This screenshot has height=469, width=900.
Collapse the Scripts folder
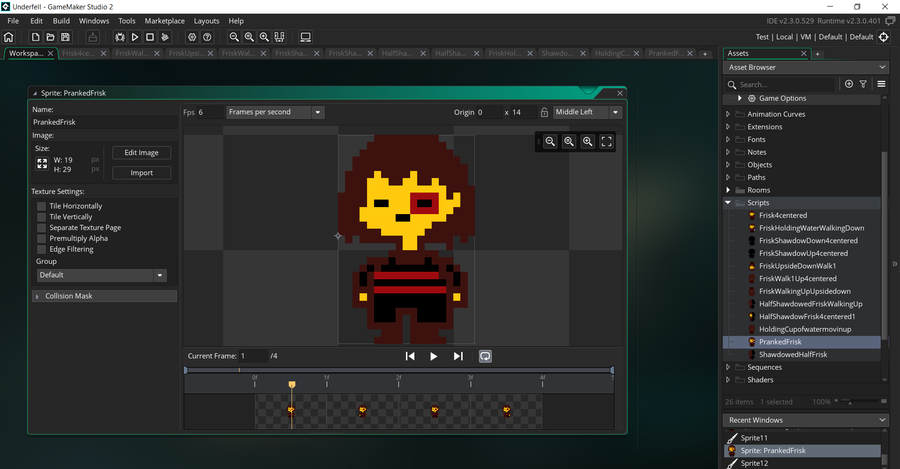728,203
